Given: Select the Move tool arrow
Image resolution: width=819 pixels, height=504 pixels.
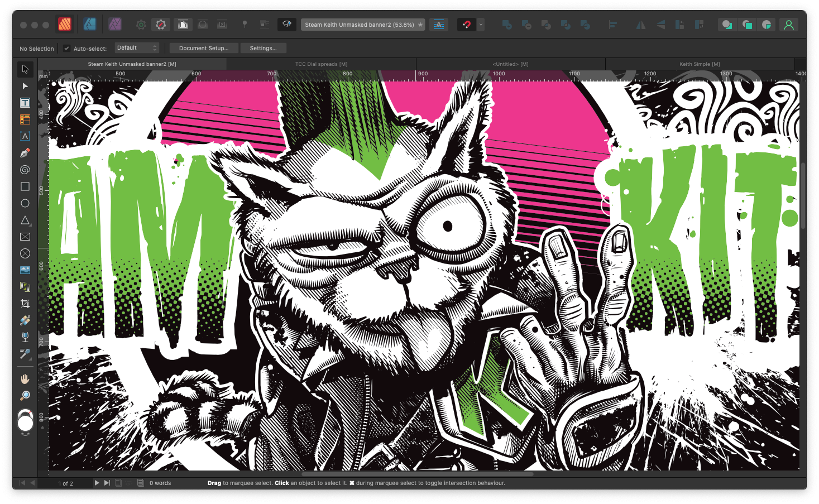Looking at the screenshot, I should 25,69.
